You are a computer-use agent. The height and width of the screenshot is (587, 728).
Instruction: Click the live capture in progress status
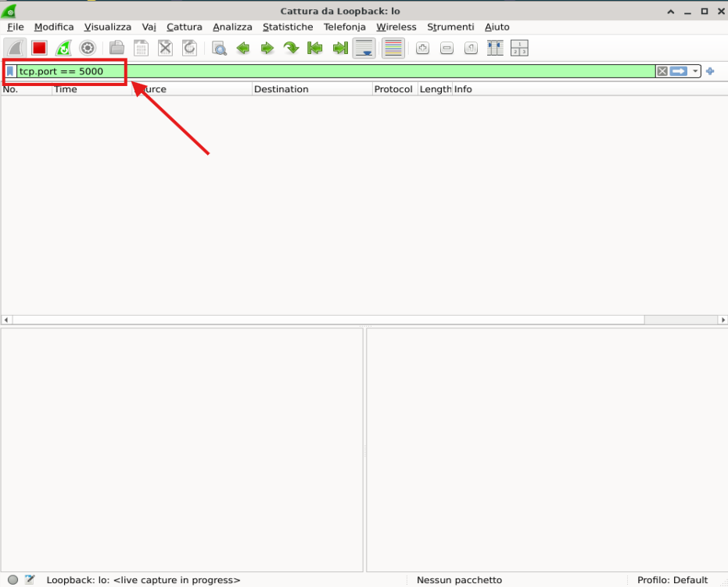(143, 580)
